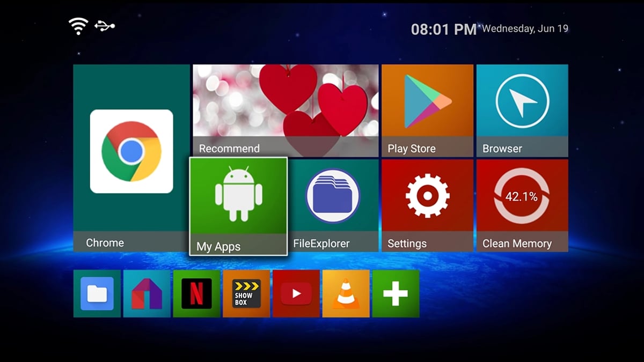Open the Browser compass tile

(522, 110)
